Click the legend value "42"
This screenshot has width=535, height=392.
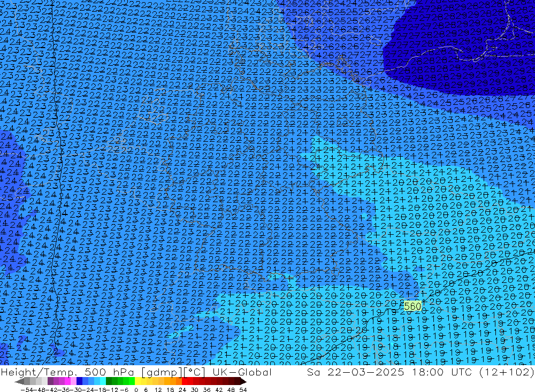coord(219,390)
